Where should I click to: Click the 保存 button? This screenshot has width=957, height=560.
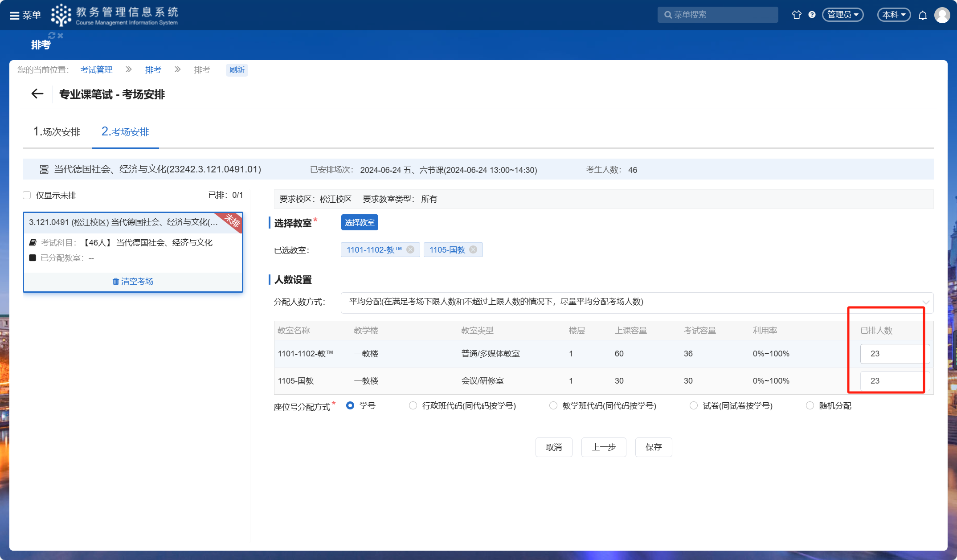(x=653, y=447)
